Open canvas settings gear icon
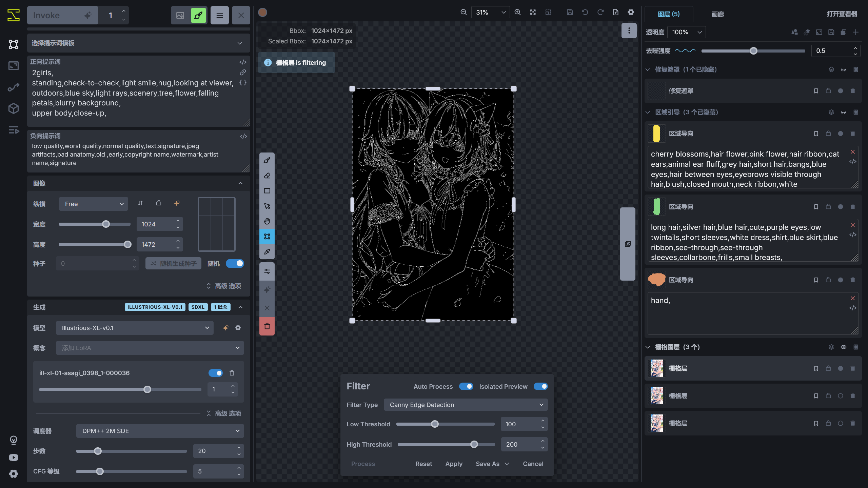This screenshot has height=488, width=868. [x=631, y=12]
